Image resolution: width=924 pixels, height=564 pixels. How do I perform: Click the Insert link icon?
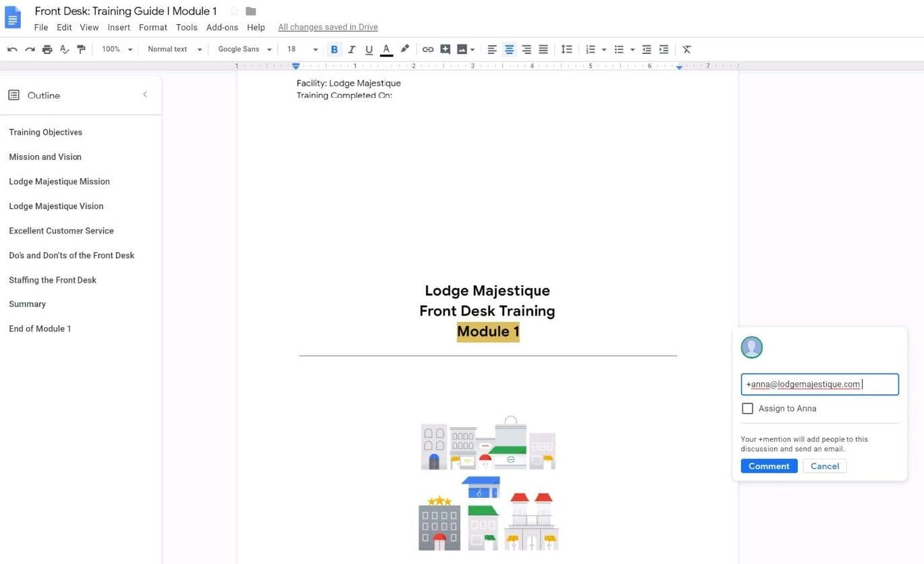428,49
